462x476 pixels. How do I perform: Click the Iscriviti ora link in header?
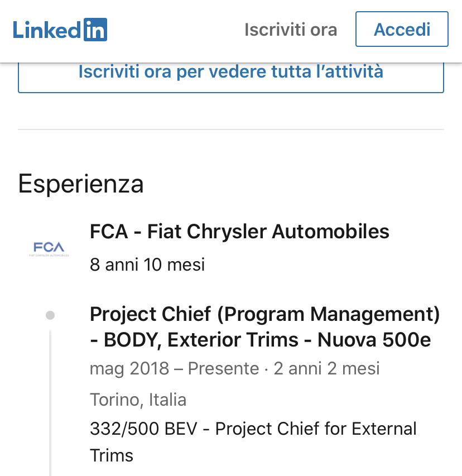pos(291,30)
